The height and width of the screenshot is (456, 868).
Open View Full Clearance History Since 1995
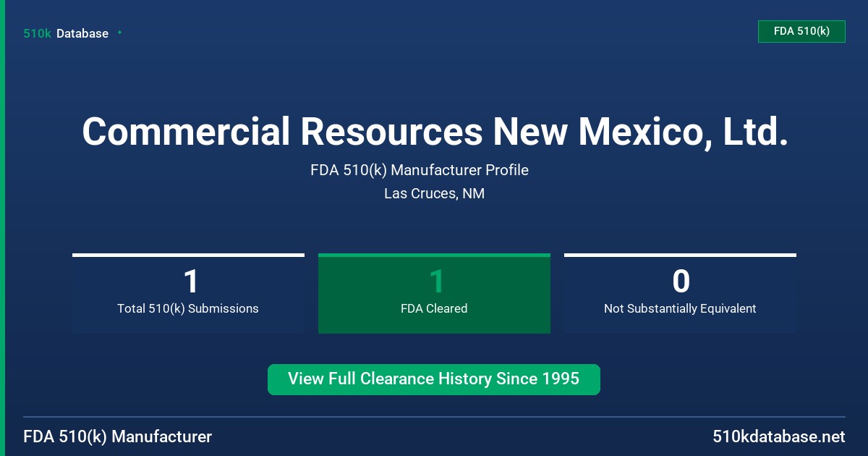tap(434, 379)
